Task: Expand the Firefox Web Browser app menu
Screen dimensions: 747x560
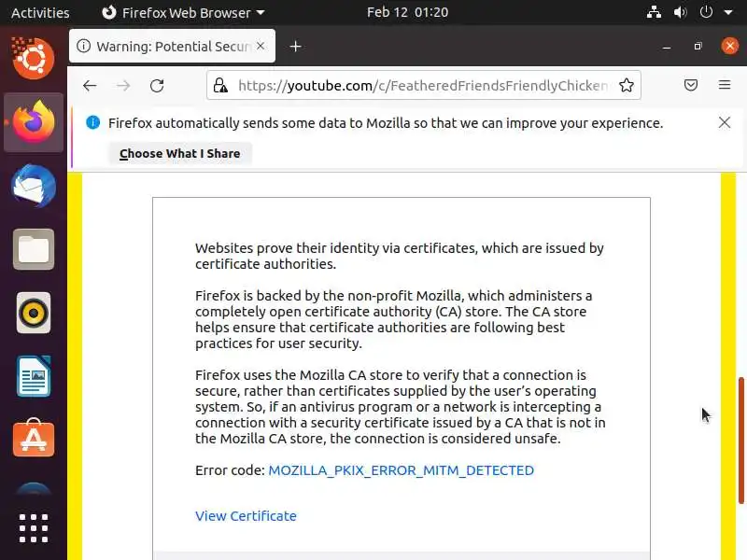Action: [182, 13]
